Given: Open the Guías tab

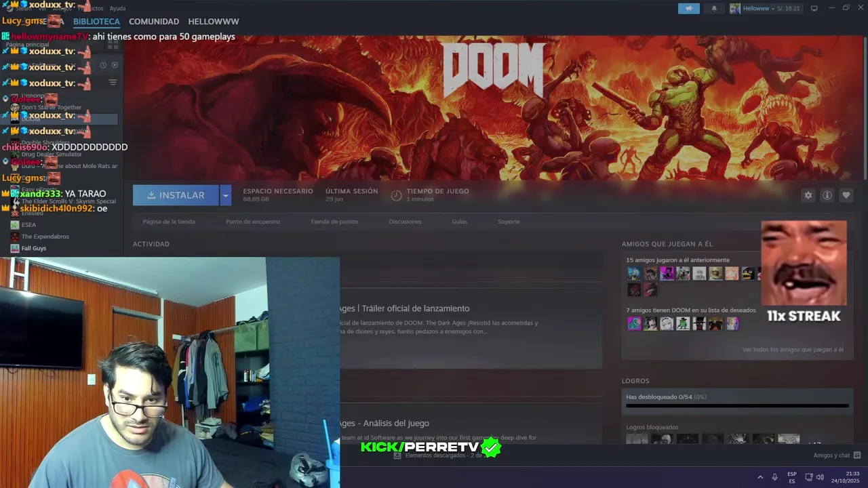Looking at the screenshot, I should click(460, 222).
